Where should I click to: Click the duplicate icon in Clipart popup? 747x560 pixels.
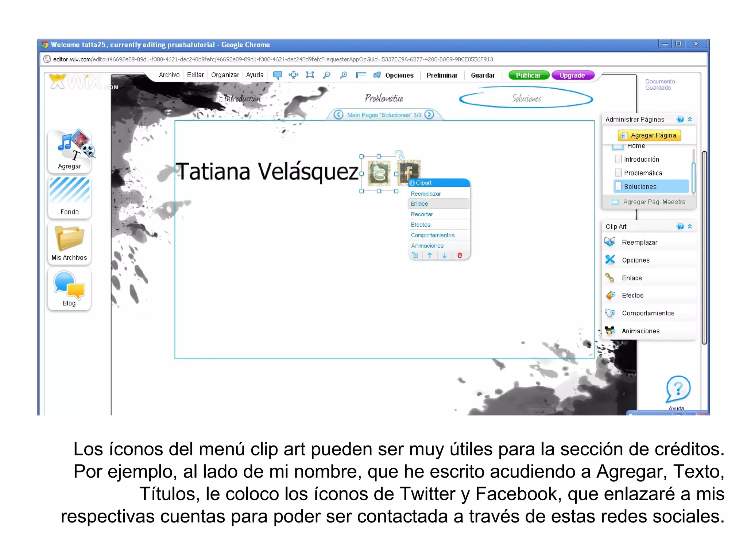(415, 255)
